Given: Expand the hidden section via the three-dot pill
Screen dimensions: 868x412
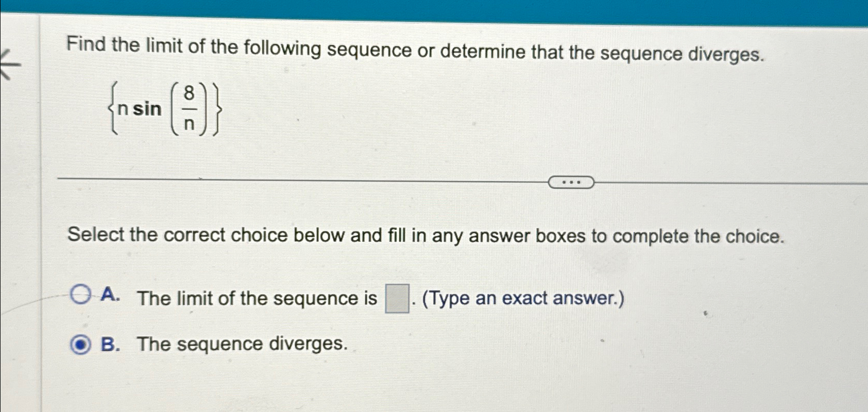Looking at the screenshot, I should [x=572, y=182].
